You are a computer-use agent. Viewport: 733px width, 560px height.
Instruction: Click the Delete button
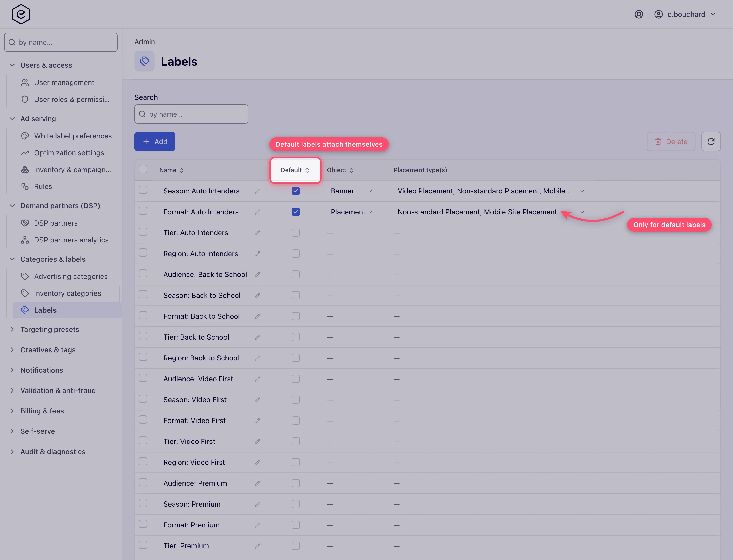pyautogui.click(x=671, y=142)
